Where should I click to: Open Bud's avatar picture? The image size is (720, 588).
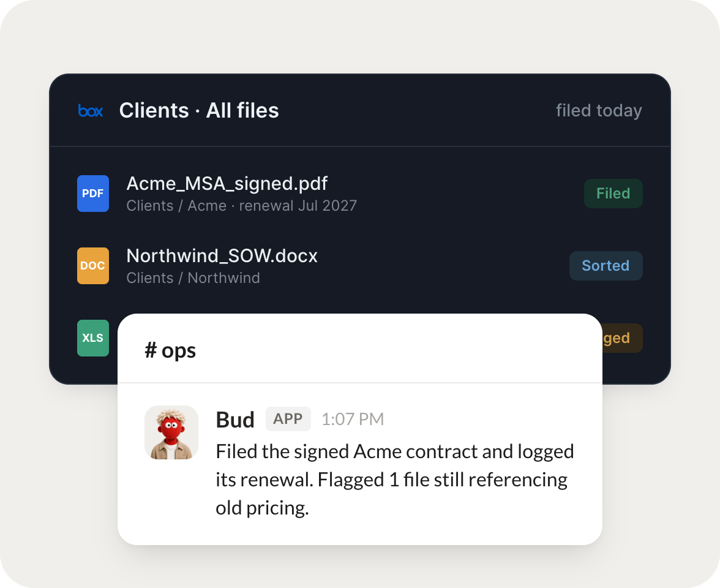click(x=171, y=432)
